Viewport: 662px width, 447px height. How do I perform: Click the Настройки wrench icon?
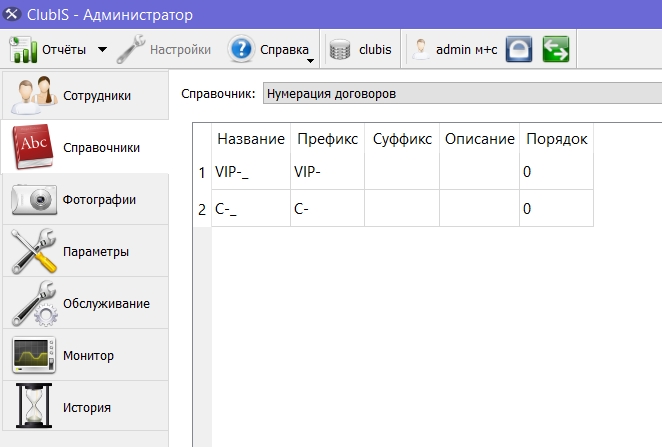tap(131, 49)
